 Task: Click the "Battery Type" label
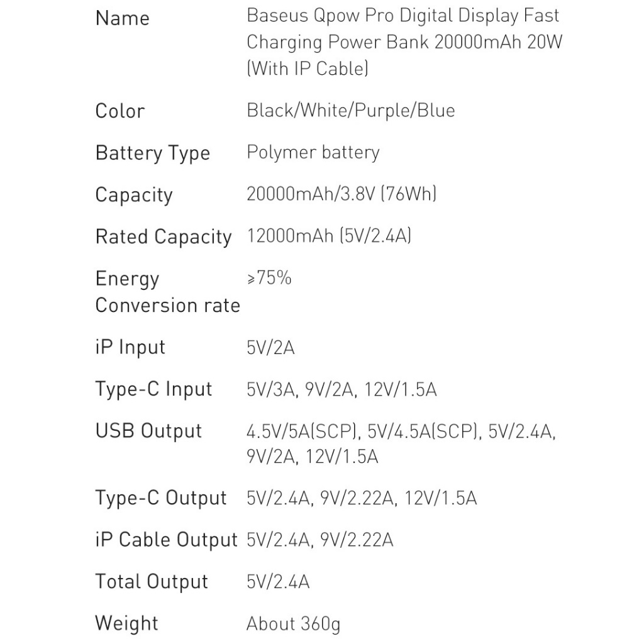coord(153,153)
